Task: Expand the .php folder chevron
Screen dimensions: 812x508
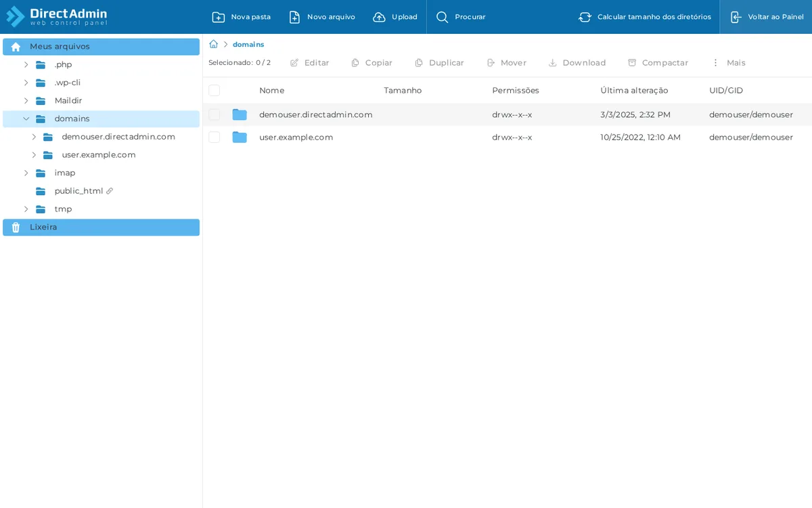Action: click(x=26, y=64)
